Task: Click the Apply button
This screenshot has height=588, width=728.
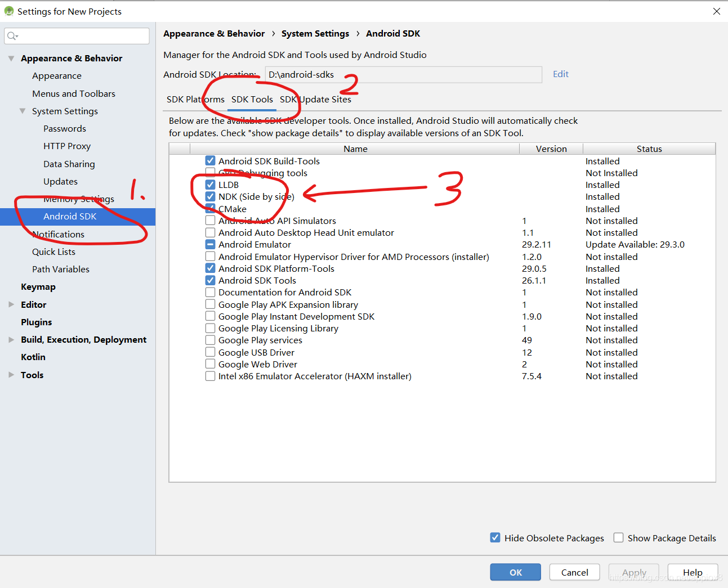Action: [634, 572]
